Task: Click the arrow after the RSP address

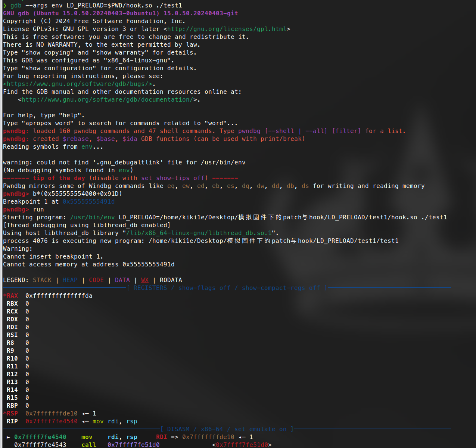Action: (x=85, y=414)
